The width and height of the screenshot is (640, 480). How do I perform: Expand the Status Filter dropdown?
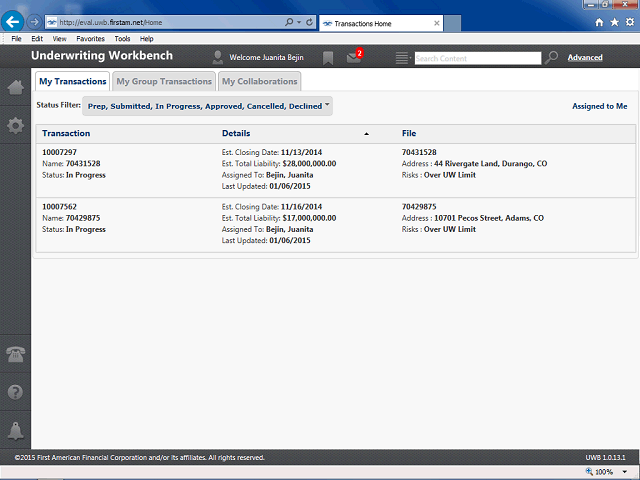pyautogui.click(x=207, y=106)
